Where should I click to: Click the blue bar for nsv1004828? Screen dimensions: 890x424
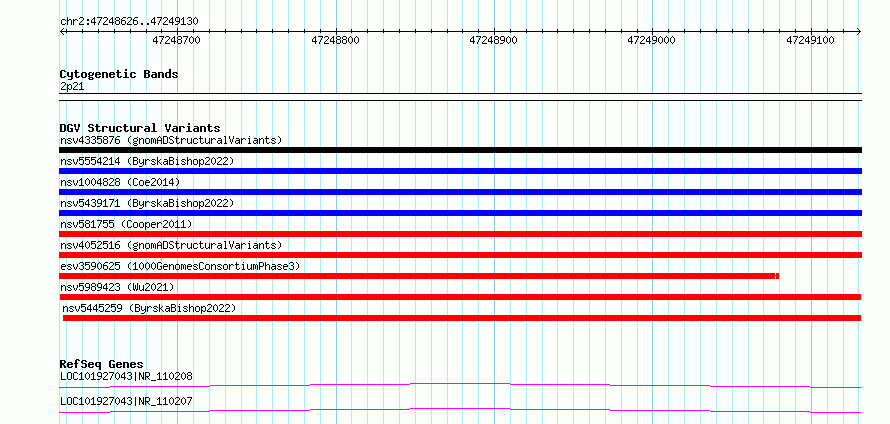[x=460, y=192]
